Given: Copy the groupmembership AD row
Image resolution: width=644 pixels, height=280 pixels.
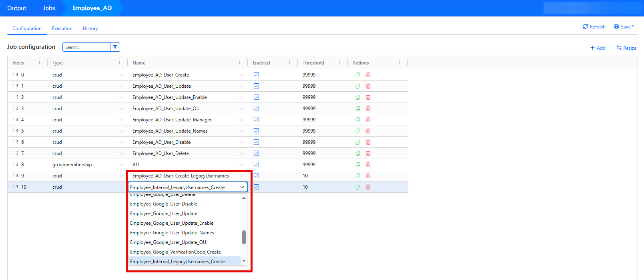Looking at the screenshot, I should [358, 165].
